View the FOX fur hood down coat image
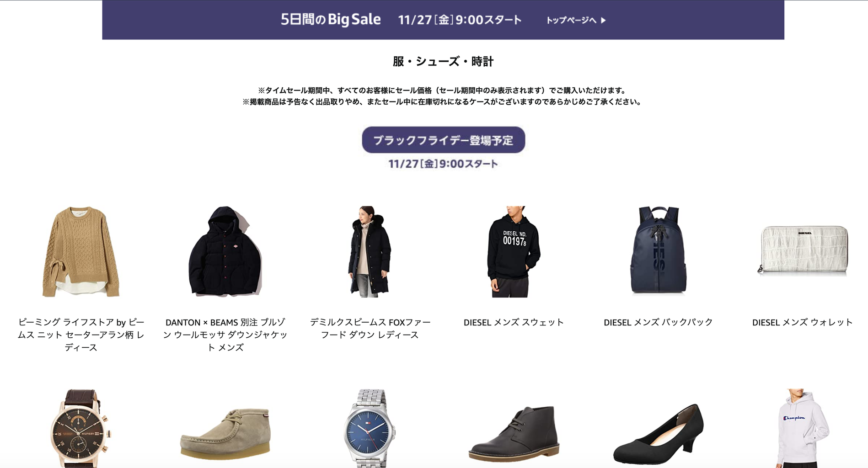 (x=370, y=252)
